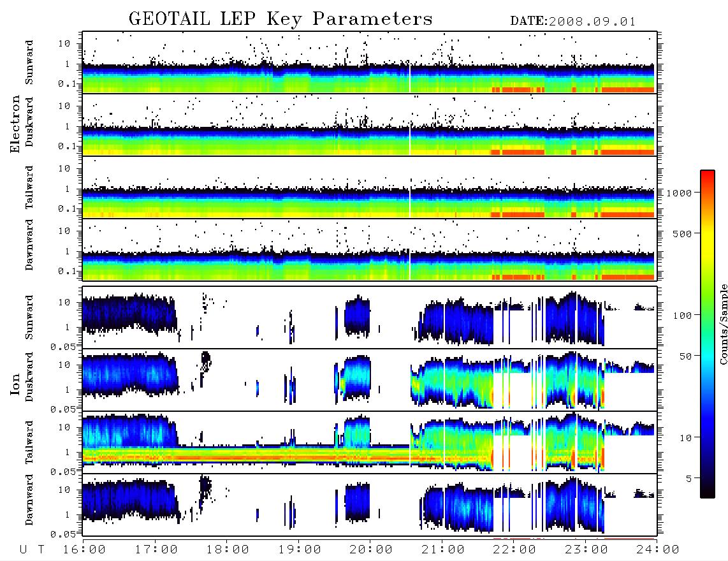This screenshot has width=728, height=561.
Task: Click the 16:00 time axis tick label
Action: point(84,550)
